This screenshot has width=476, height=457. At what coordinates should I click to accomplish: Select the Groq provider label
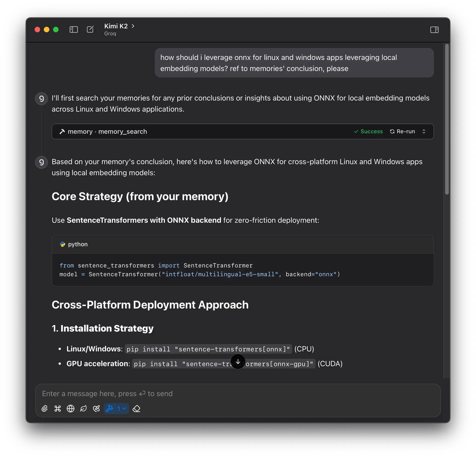110,33
